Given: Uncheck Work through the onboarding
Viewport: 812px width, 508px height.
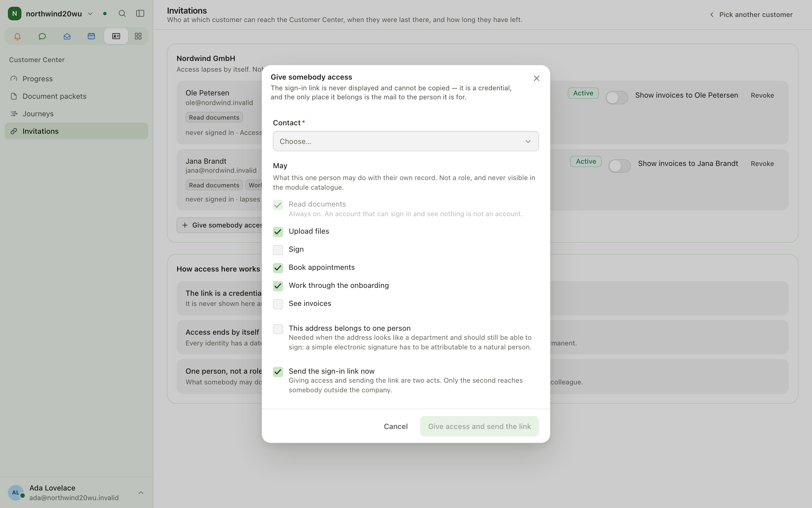Looking at the screenshot, I should click(x=278, y=286).
